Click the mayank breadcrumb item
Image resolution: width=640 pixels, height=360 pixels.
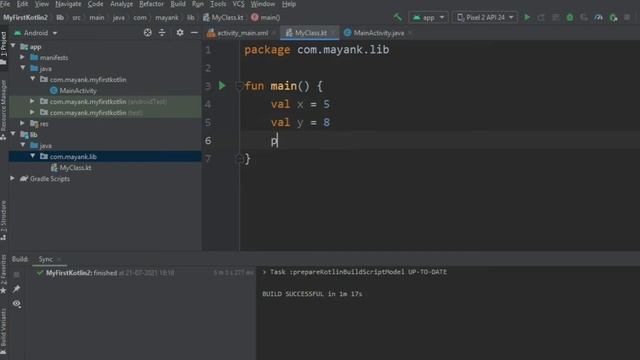167,18
